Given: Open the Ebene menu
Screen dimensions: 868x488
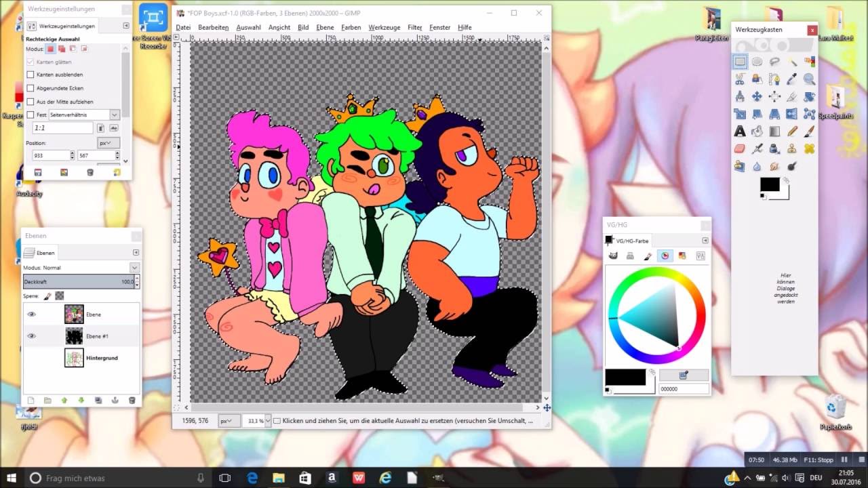Looking at the screenshot, I should [325, 27].
